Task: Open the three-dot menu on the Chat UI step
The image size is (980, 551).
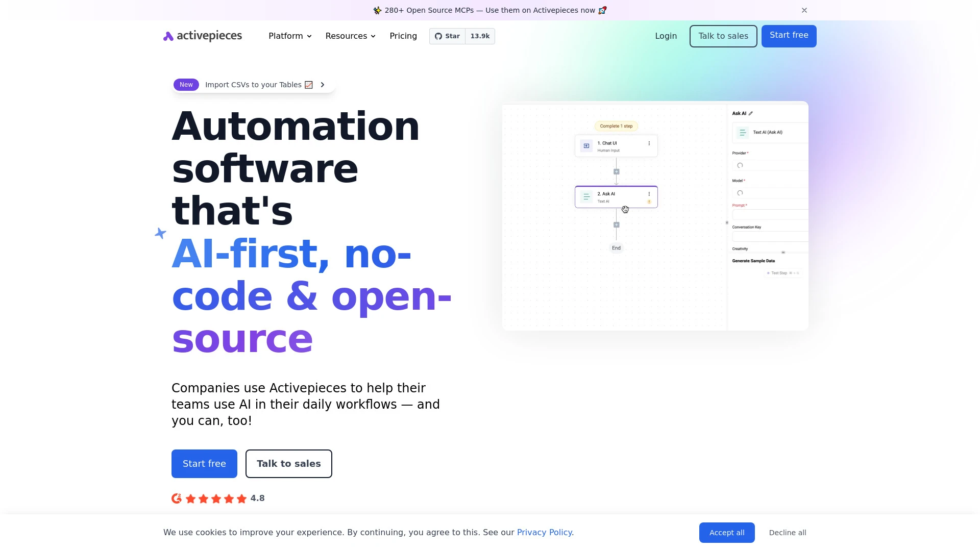Action: click(x=649, y=143)
